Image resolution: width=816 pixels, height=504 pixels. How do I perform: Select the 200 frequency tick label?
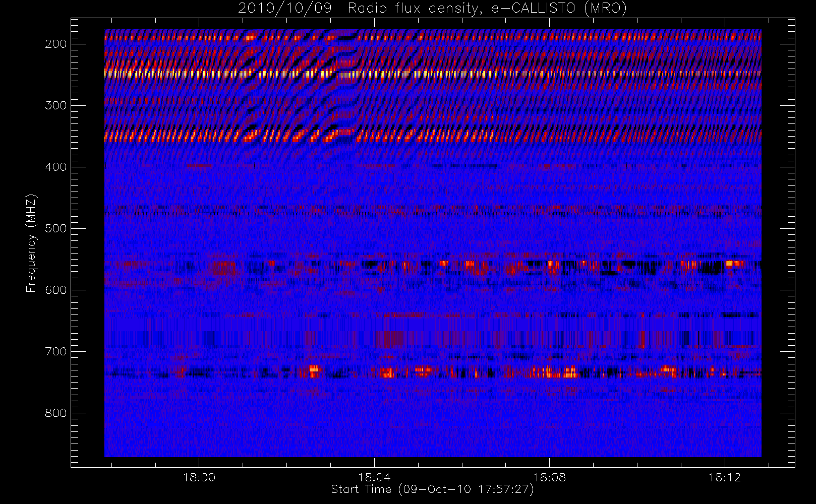(56, 44)
